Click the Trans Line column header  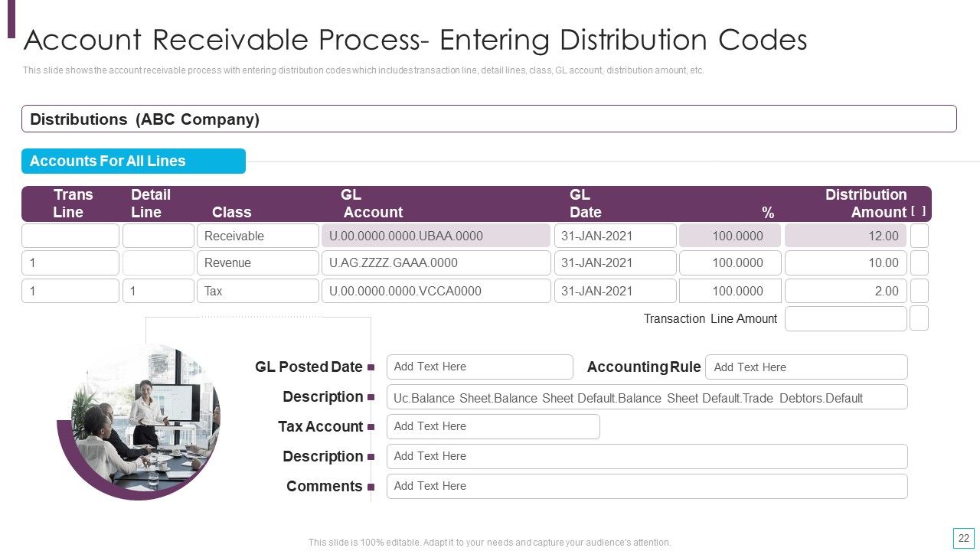[73, 204]
